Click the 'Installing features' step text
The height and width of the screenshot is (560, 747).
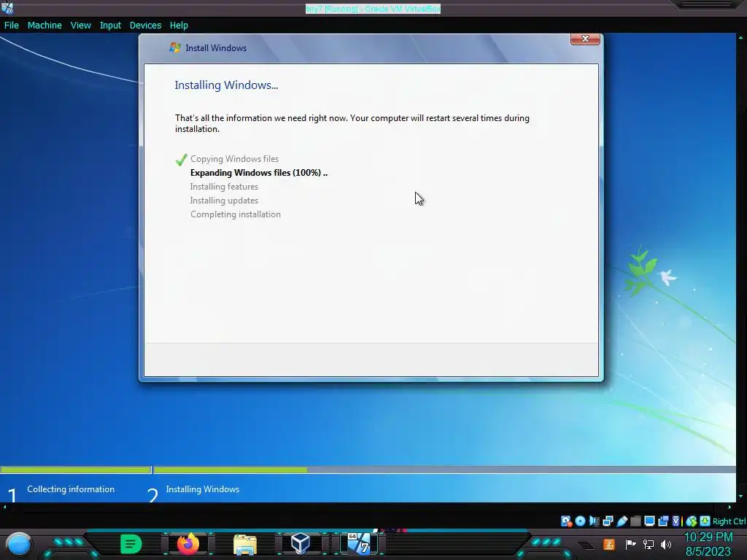224,187
